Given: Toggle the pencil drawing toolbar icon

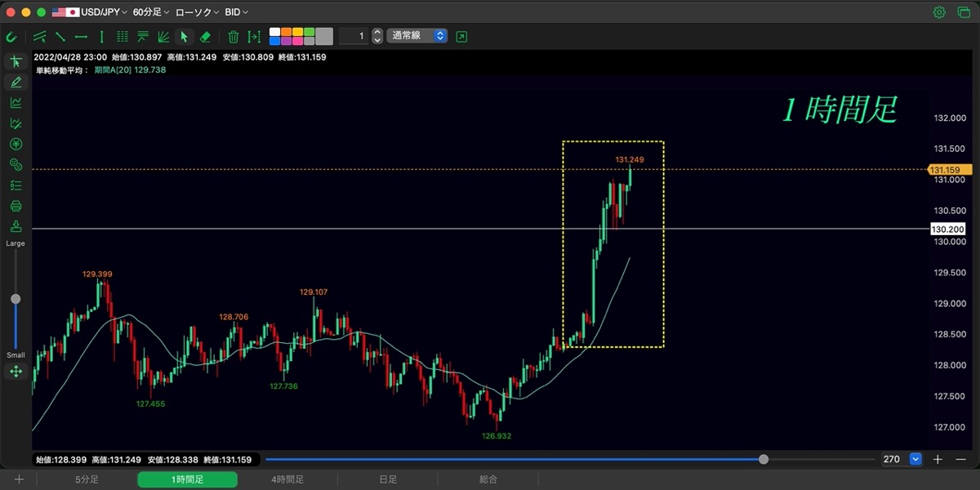Looking at the screenshot, I should pos(16,82).
